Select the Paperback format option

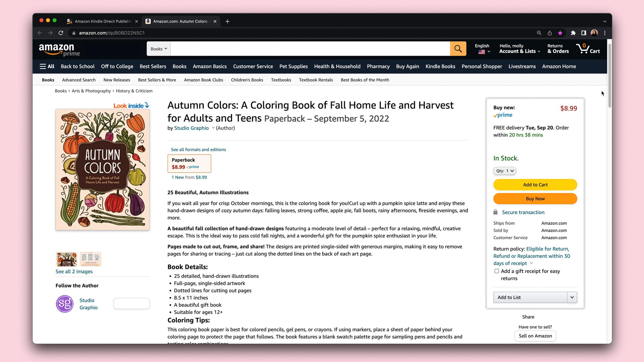[x=189, y=163]
